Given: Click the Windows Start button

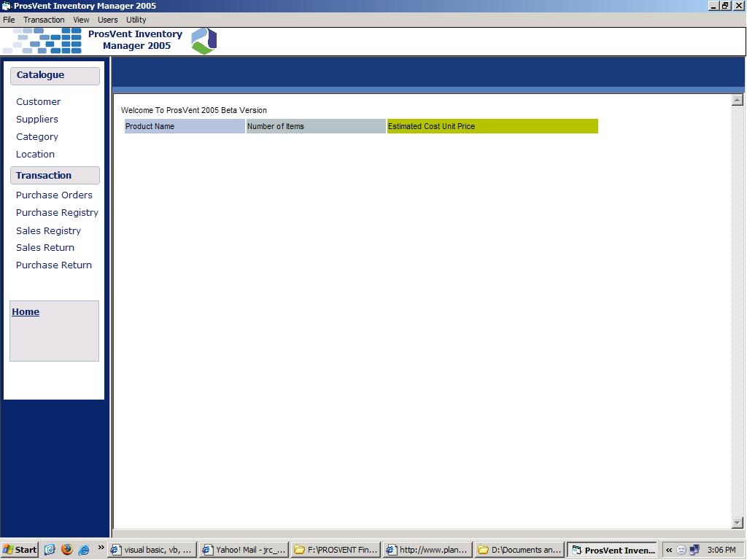Looking at the screenshot, I should (x=20, y=550).
